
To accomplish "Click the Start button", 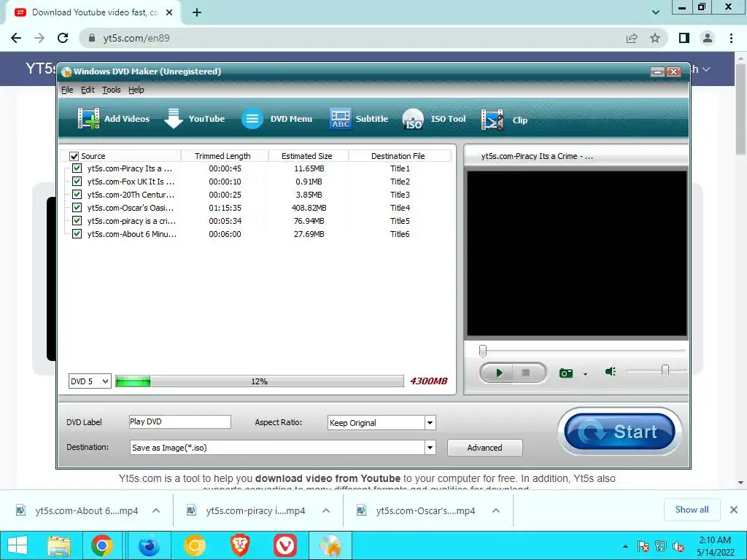I will coord(619,432).
